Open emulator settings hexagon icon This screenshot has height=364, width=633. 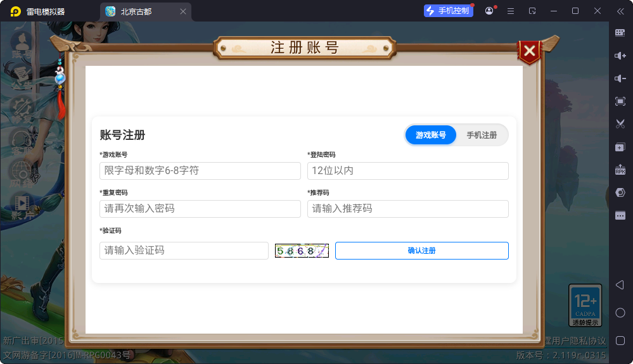point(620,192)
